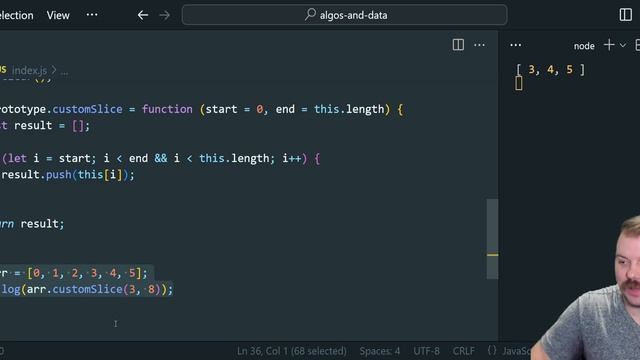Open editor more actions menu
Image resolution: width=640 pixels, height=360 pixels.
tap(479, 44)
